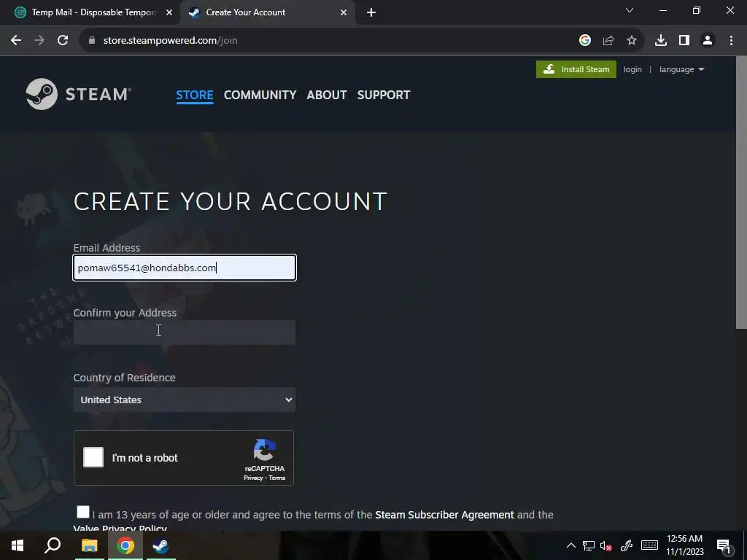Open the COMMUNITY menu

pyautogui.click(x=260, y=95)
